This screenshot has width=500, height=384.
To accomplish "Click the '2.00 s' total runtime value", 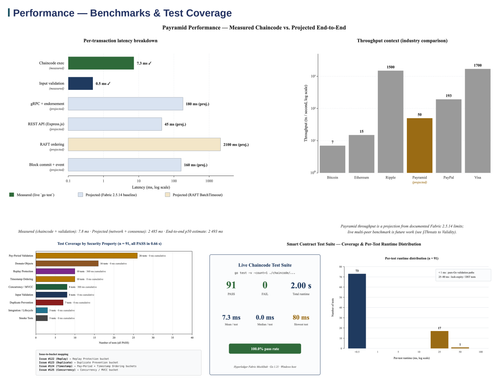I will [301, 286].
